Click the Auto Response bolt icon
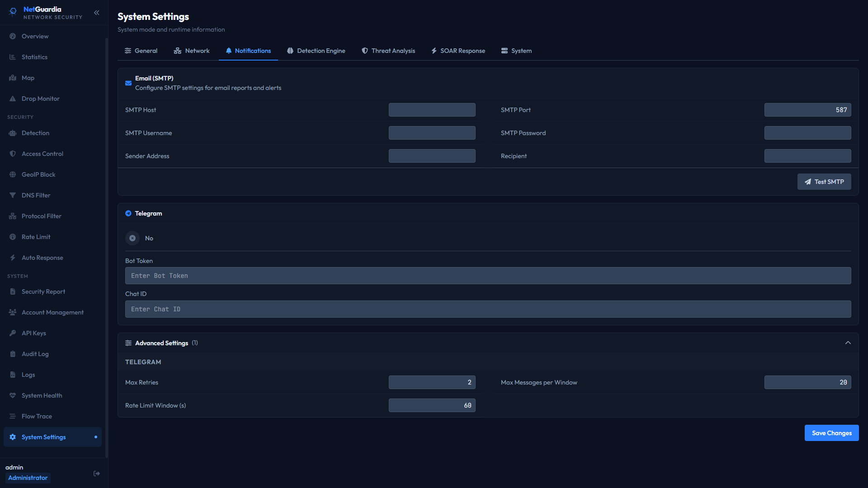868x488 pixels. coord(13,258)
